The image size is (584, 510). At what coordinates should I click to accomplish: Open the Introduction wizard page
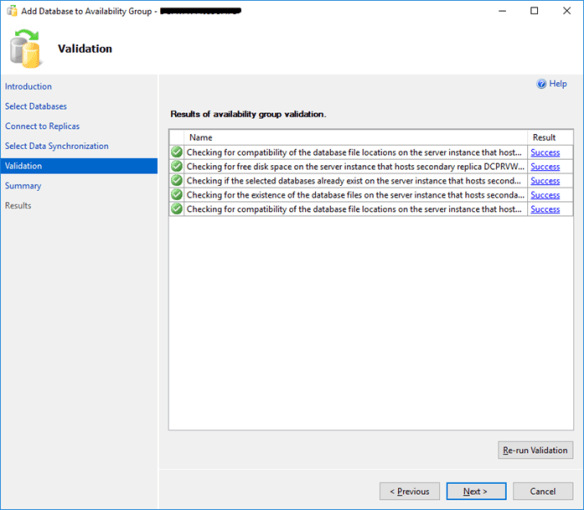pos(28,86)
